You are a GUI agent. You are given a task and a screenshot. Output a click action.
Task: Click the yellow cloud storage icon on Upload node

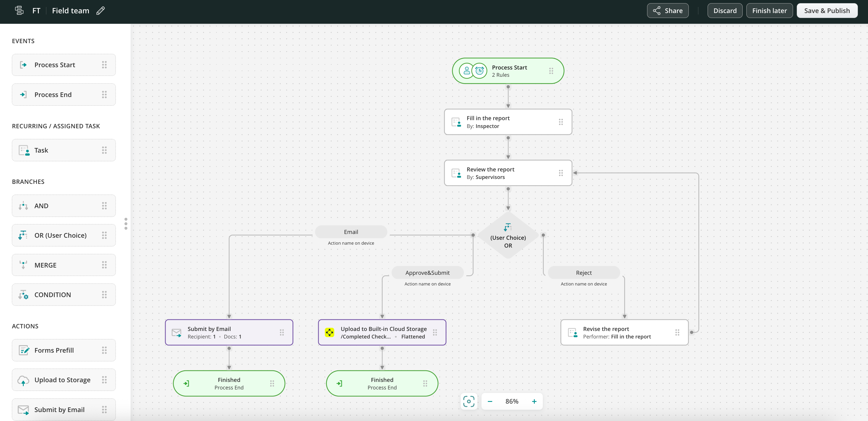329,332
